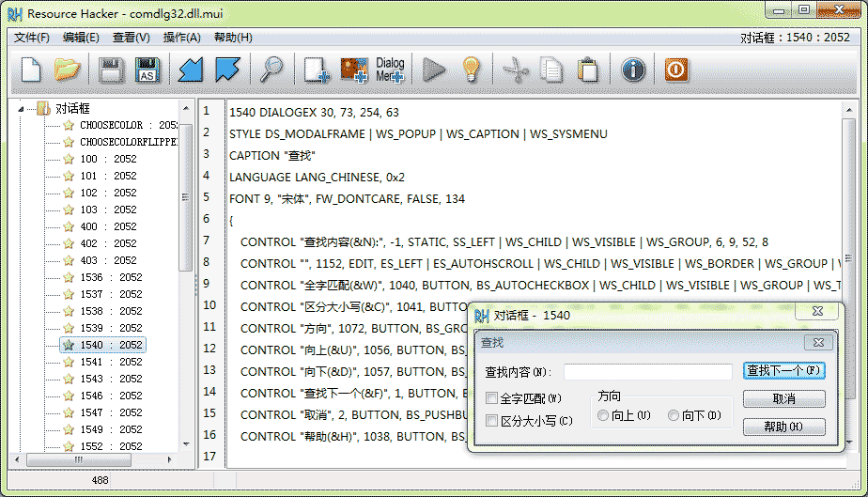The image size is (868, 497).
Task: Open a file with the folder icon
Action: (67, 70)
